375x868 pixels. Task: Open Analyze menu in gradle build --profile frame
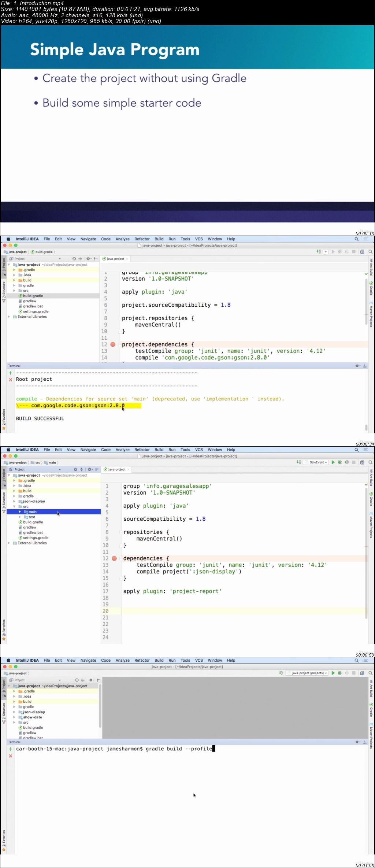[122, 660]
